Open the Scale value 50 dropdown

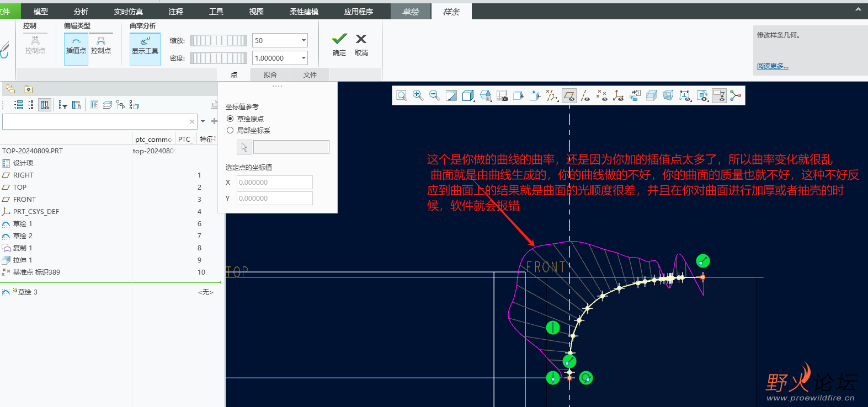[303, 40]
